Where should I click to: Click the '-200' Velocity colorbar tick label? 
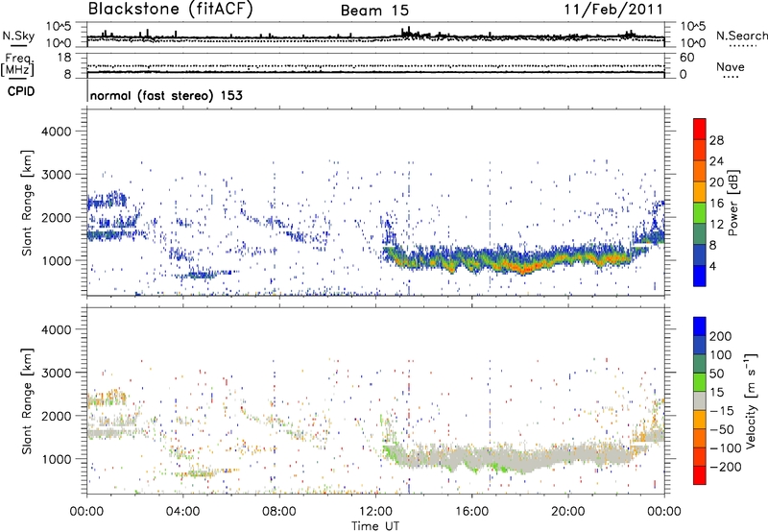pyautogui.click(x=724, y=467)
